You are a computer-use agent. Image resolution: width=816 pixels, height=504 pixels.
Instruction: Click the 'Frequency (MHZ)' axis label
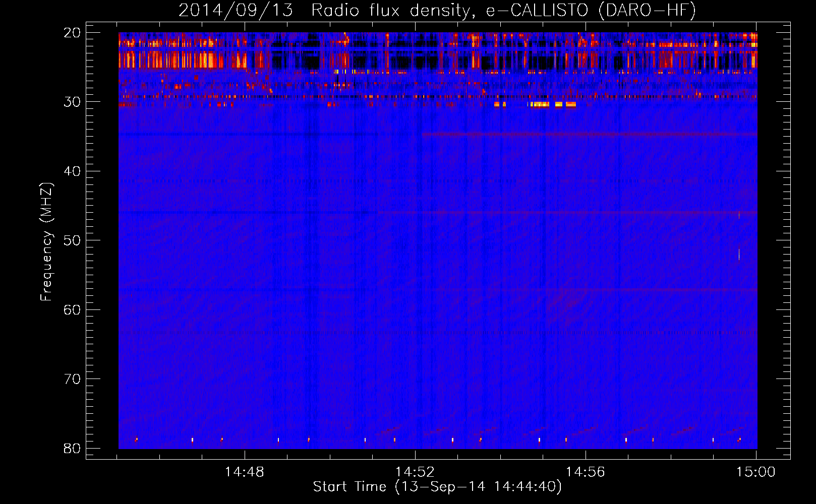[x=46, y=242]
